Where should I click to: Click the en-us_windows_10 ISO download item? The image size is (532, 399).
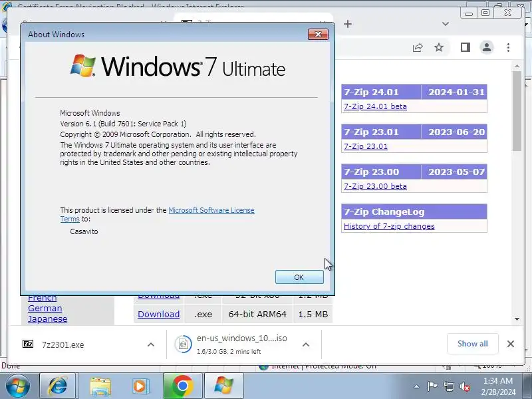[x=242, y=344]
